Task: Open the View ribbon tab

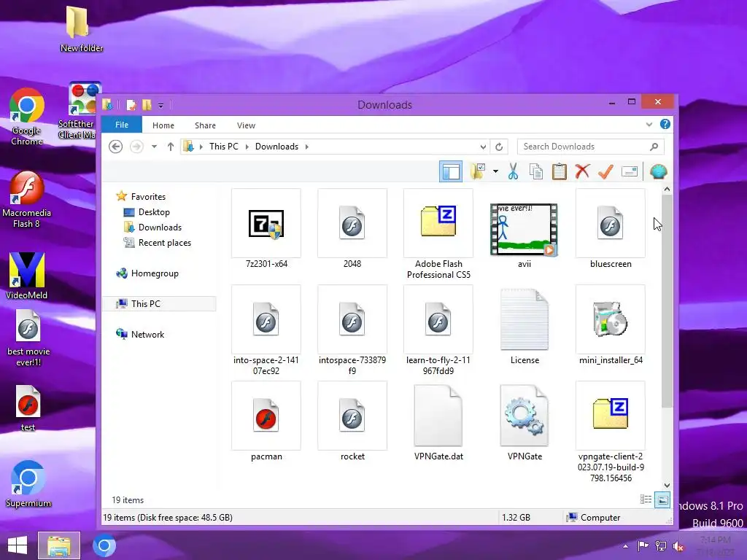Action: [x=247, y=125]
